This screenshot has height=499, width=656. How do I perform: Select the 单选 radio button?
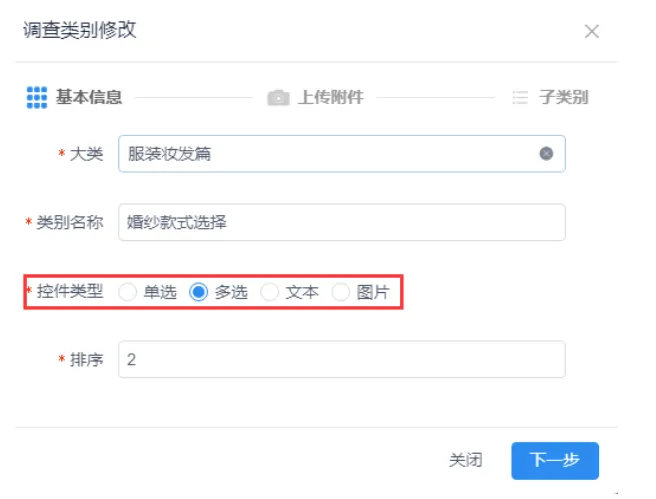click(x=127, y=293)
